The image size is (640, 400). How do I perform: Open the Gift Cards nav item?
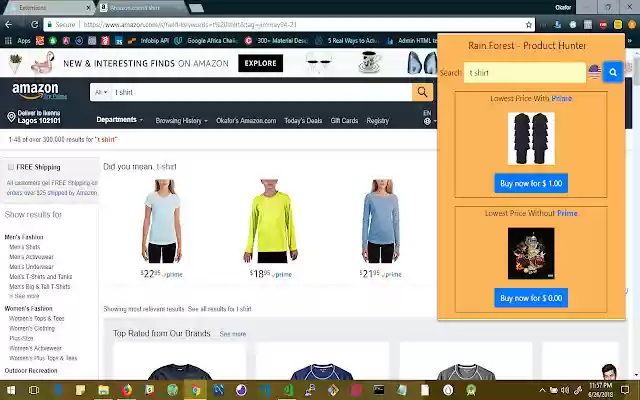coord(344,121)
